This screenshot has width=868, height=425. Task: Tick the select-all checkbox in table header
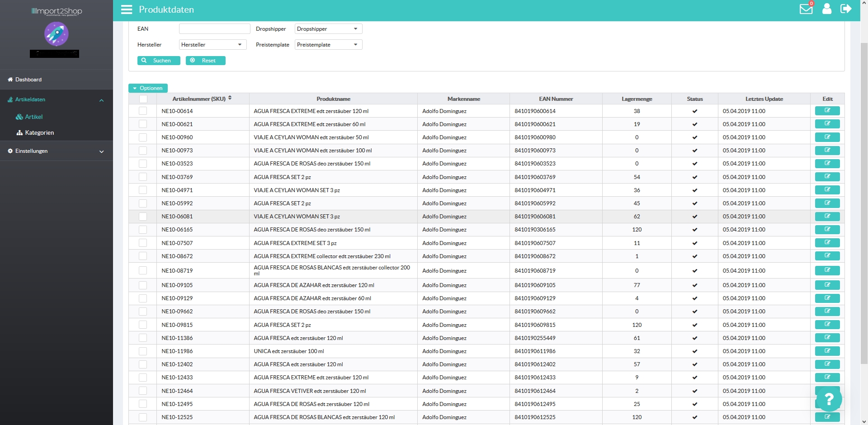pos(143,99)
